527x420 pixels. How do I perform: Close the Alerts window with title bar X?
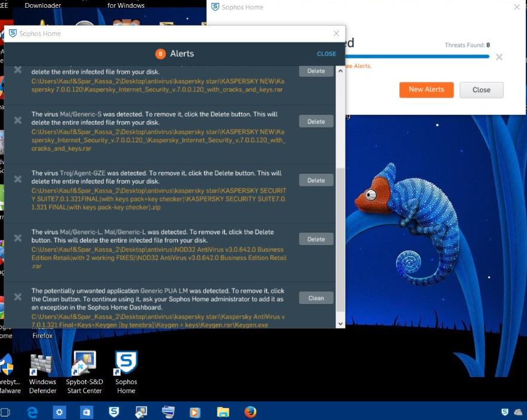336,33
